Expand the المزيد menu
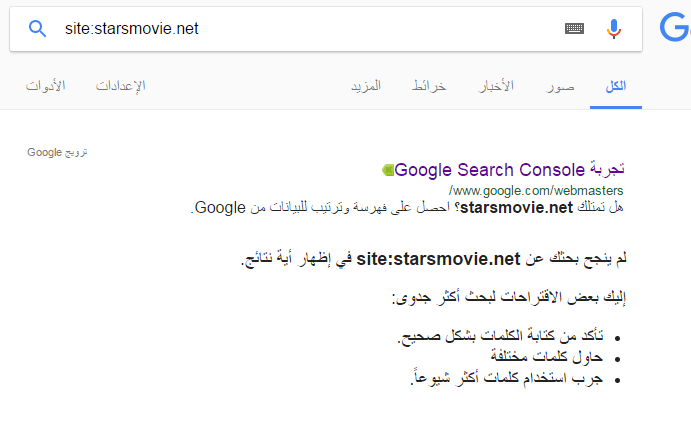Screen dimensions: 691x440 [366, 86]
